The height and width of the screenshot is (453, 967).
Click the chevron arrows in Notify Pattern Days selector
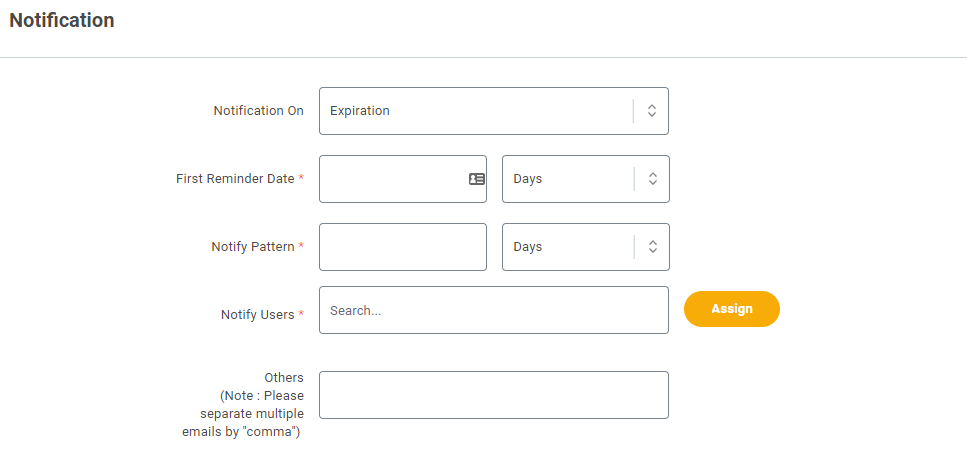pyautogui.click(x=653, y=247)
